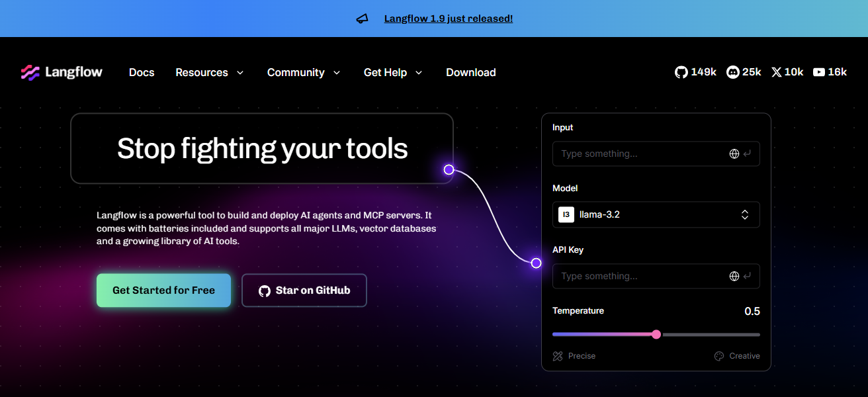Image resolution: width=868 pixels, height=397 pixels.
Task: Open the Resources menu
Action: [x=209, y=72]
